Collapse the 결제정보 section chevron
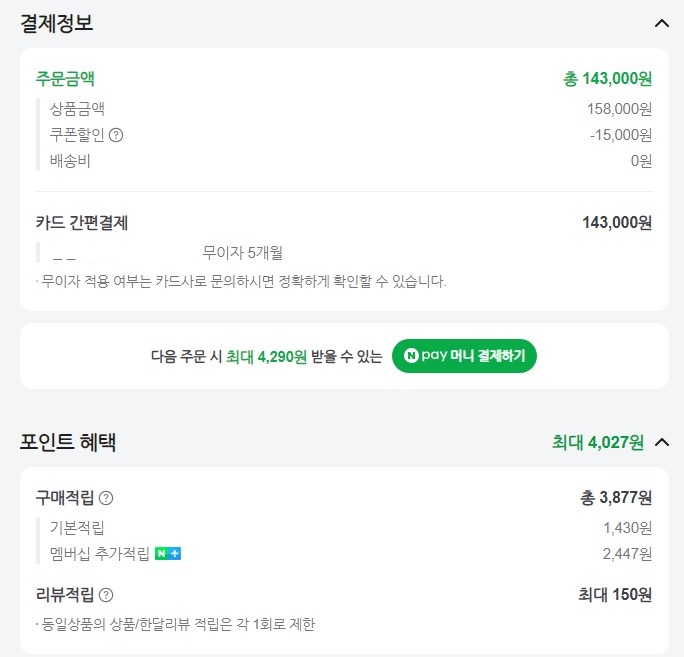Image resolution: width=684 pixels, height=657 pixels. click(662, 23)
